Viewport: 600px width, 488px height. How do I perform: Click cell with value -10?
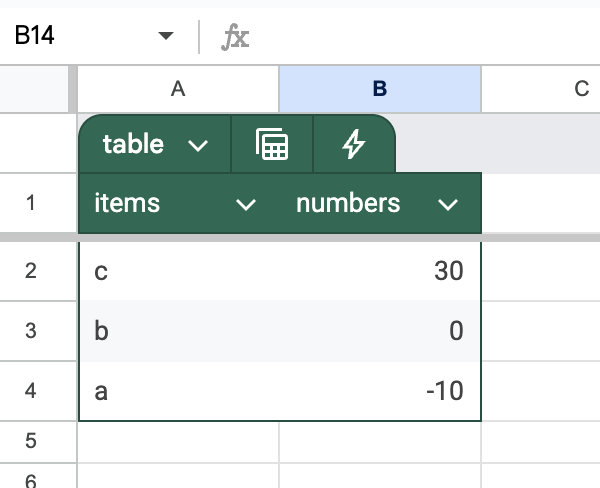tap(380, 391)
